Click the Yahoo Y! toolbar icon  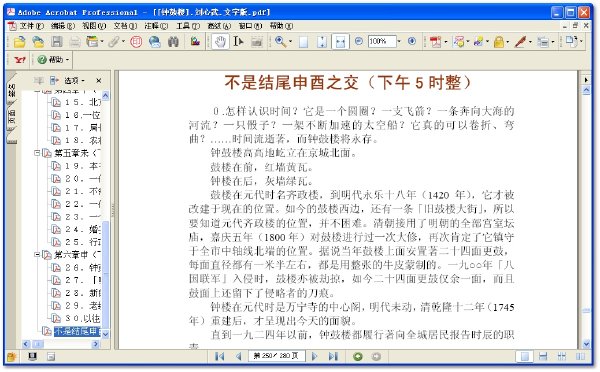[20, 60]
